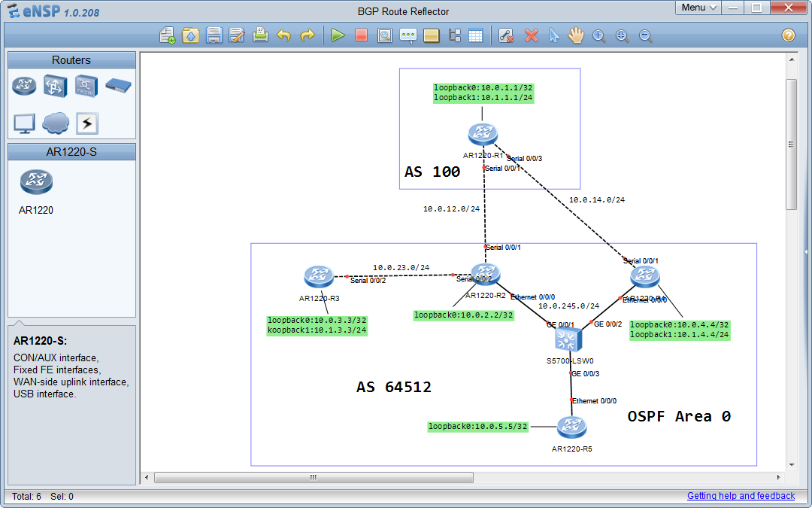
Task: Choose the FRSW frame relay switch icon
Action: pyautogui.click(x=85, y=85)
